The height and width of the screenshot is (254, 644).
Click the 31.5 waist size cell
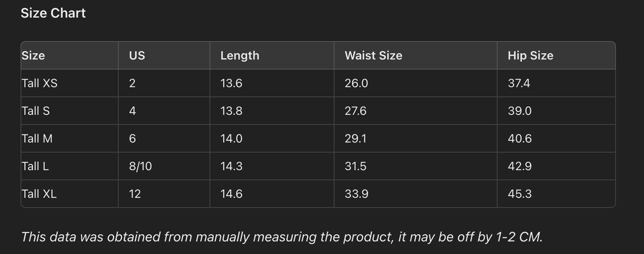click(x=356, y=166)
